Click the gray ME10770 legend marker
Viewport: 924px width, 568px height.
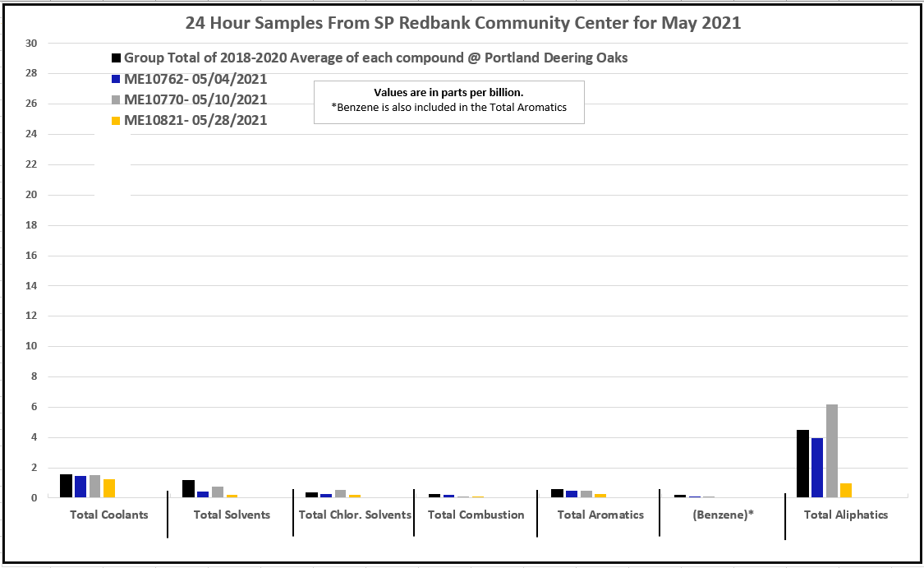click(117, 100)
